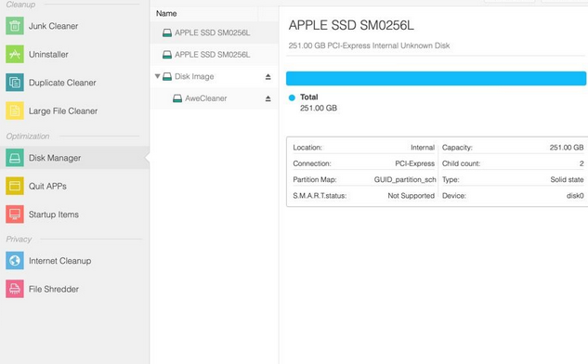Click the APPLE SSD SM0256L heading
This screenshot has width=588, height=364.
tap(351, 25)
